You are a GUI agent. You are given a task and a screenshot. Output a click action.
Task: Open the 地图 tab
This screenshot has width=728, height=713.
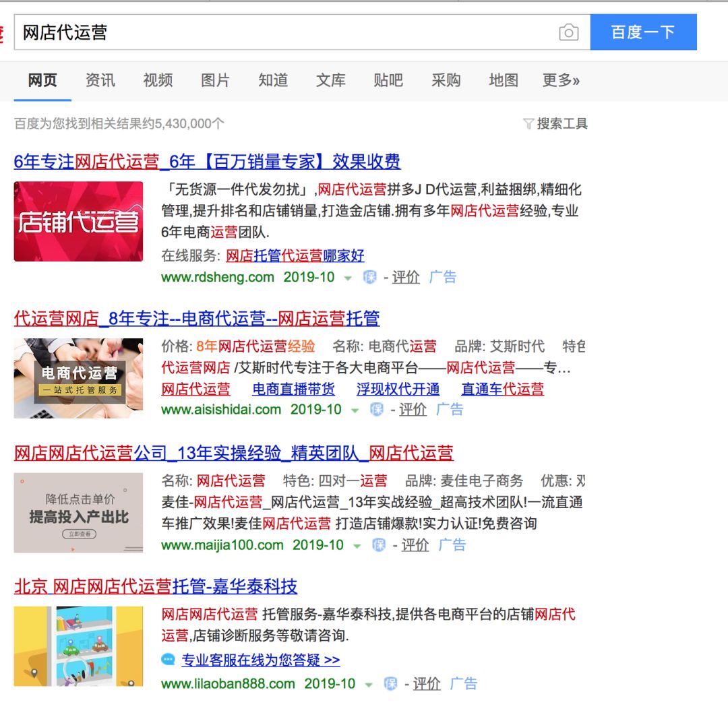click(504, 80)
